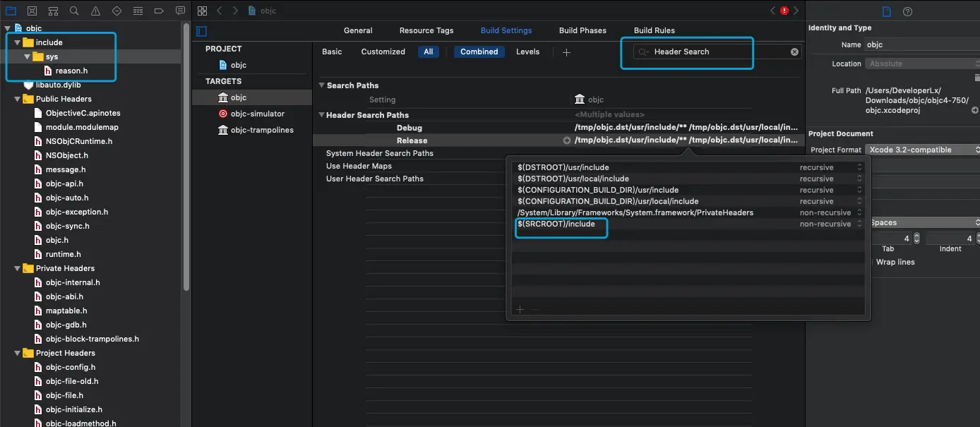Show All build settings
The image size is (980, 427).
429,52
